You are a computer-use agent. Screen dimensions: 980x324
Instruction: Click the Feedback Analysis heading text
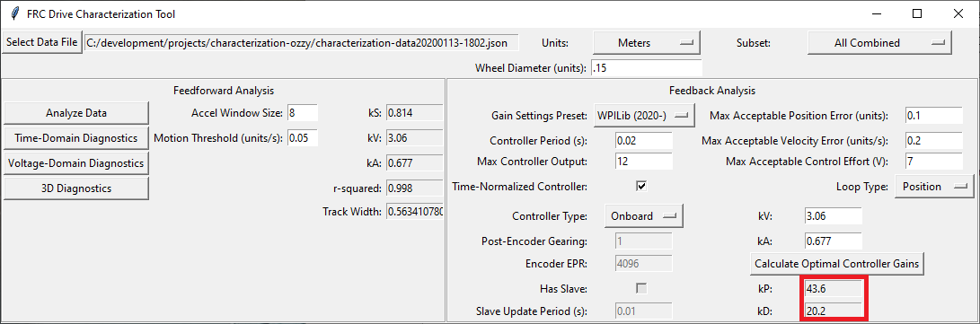tap(712, 91)
